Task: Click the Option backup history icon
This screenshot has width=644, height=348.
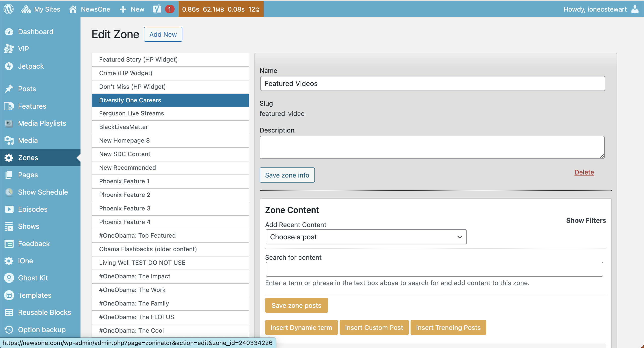Action: tap(9, 330)
